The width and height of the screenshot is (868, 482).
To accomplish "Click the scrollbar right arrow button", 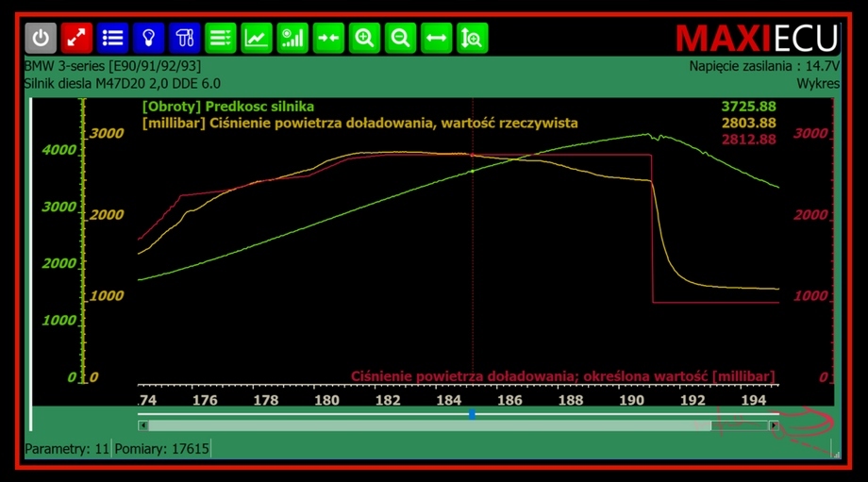I will pos(774,425).
